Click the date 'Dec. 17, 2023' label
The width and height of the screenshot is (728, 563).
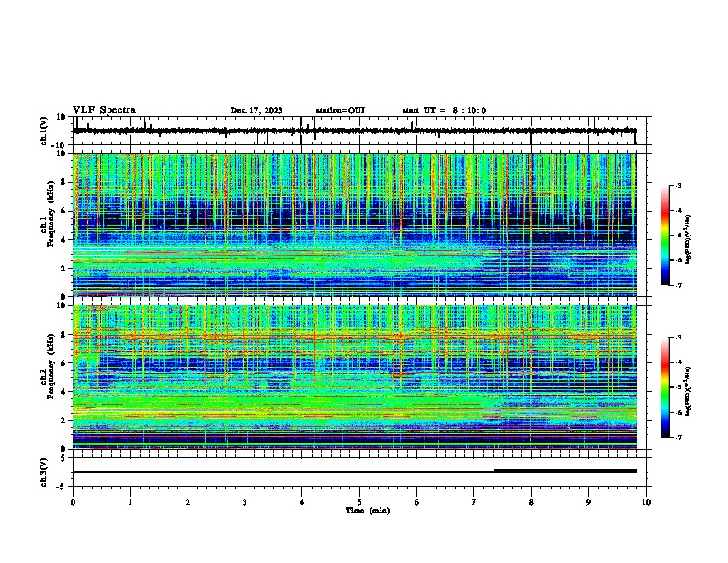(x=256, y=110)
